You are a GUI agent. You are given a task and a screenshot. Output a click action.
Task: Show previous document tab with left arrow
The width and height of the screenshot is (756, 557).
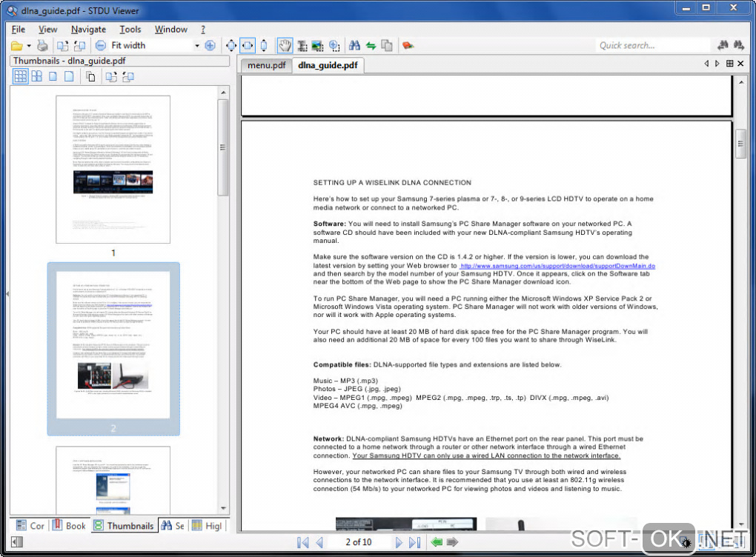point(706,64)
